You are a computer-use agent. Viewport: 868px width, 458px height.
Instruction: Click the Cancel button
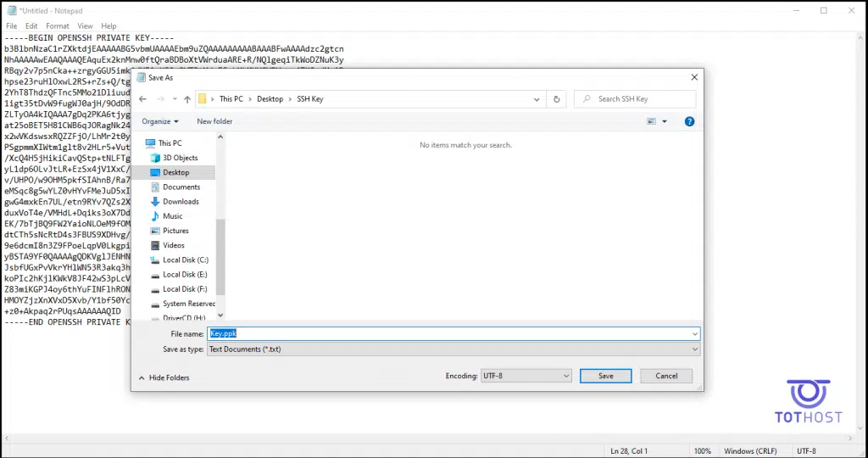click(x=666, y=376)
